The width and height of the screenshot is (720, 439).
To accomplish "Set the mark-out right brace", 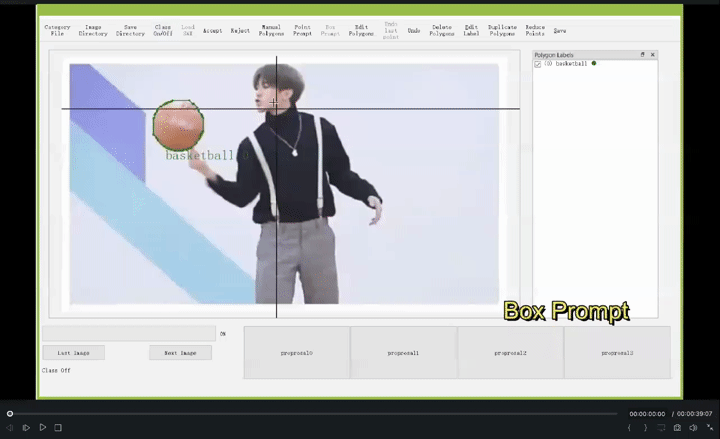I will 645,428.
